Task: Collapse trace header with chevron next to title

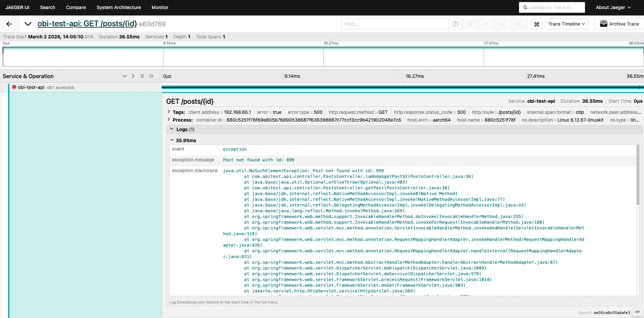Action: click(28, 24)
